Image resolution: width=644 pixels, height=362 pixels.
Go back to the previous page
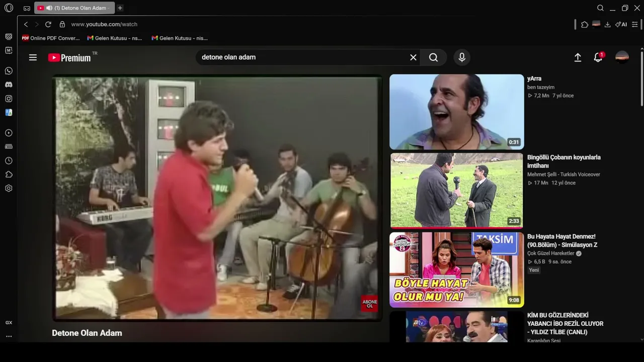[26, 24]
